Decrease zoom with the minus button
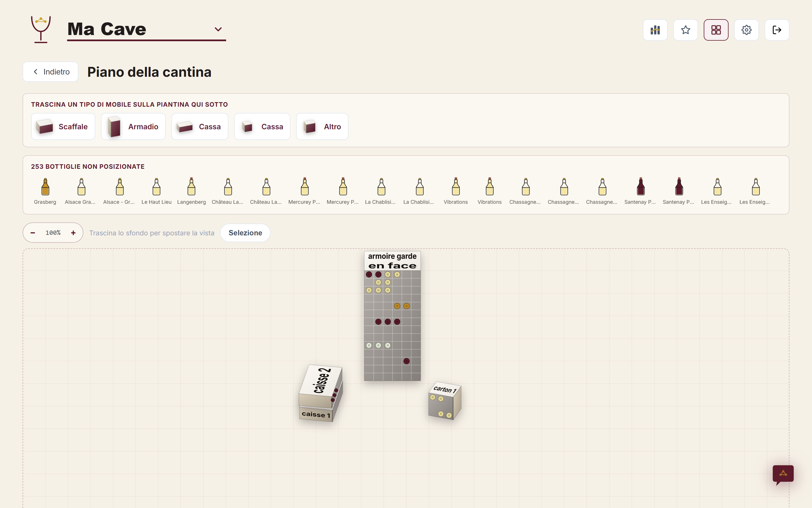The image size is (812, 508). coord(33,233)
